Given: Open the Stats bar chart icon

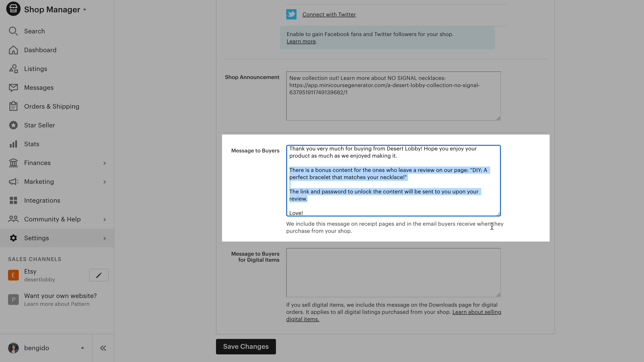Looking at the screenshot, I should coord(13,144).
